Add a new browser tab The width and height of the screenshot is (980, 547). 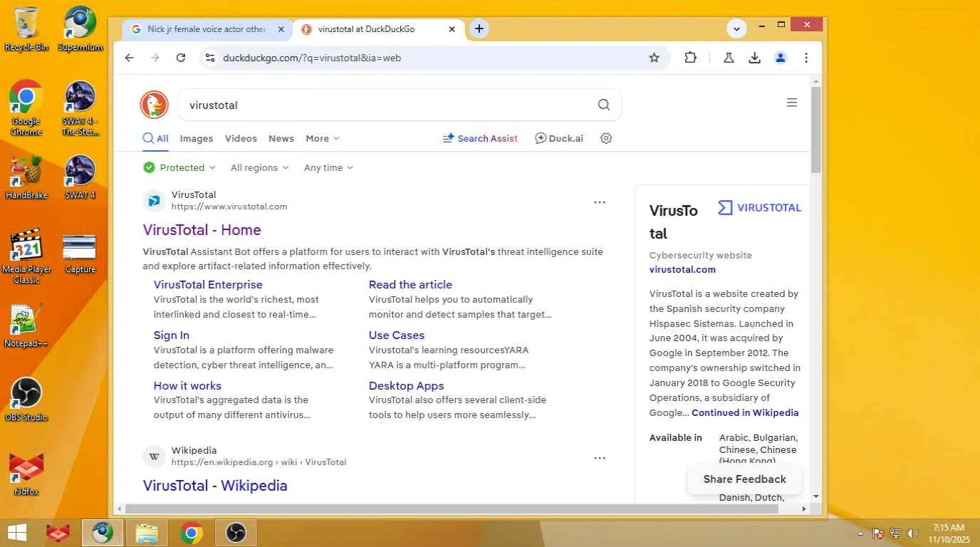[x=479, y=28]
